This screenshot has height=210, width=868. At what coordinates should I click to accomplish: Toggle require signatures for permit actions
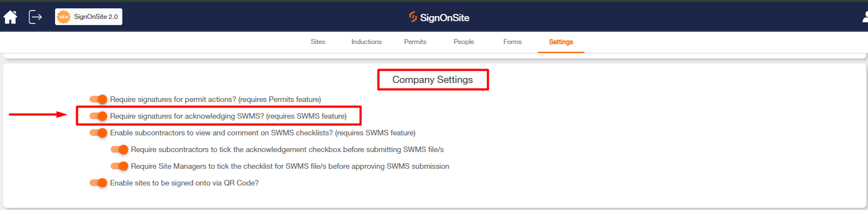pos(98,99)
